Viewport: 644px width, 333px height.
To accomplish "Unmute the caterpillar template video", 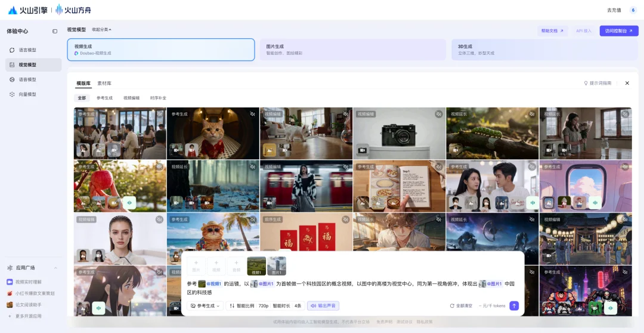I will 532,114.
